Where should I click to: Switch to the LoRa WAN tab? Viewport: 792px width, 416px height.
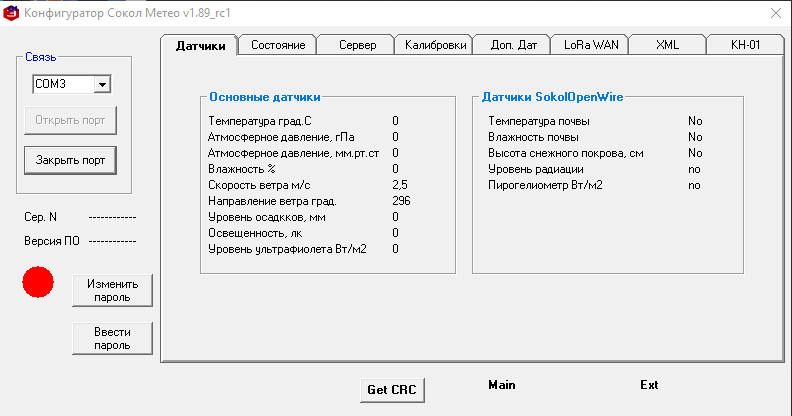(x=591, y=45)
